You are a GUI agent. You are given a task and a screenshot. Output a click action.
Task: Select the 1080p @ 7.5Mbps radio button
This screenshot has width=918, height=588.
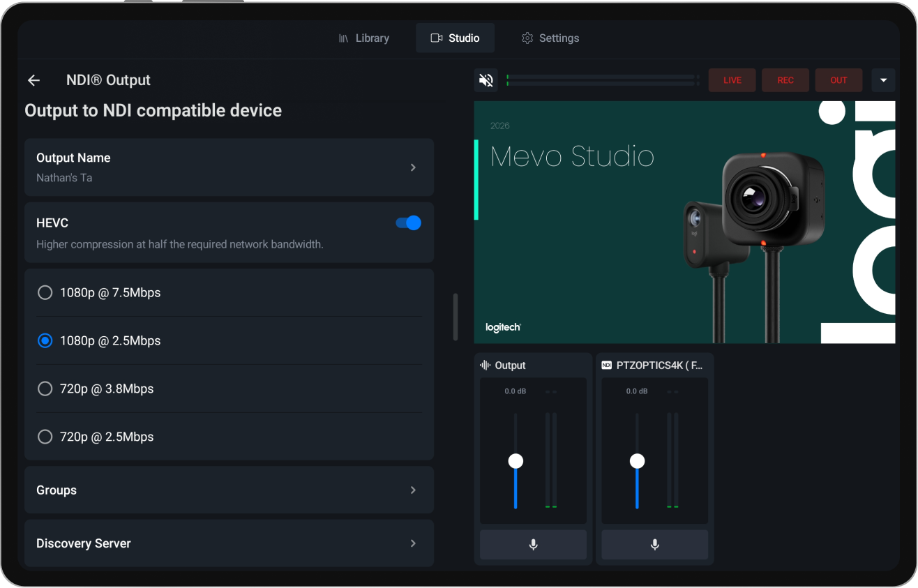(x=45, y=292)
